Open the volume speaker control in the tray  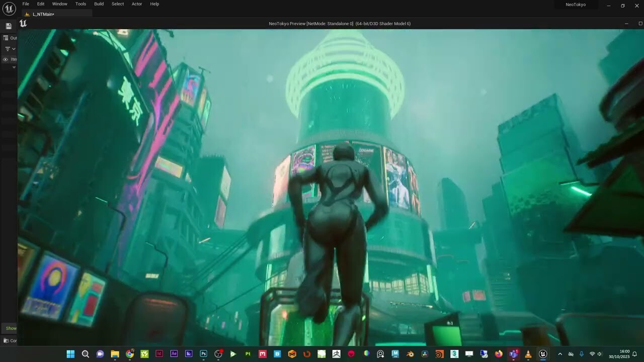point(600,354)
